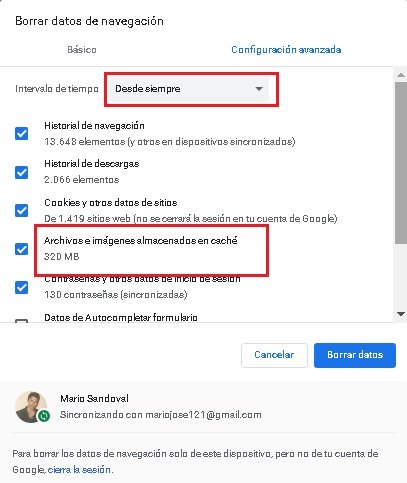The height and width of the screenshot is (483, 407).
Task: Click the green sync badge on avatar
Action: click(x=44, y=416)
